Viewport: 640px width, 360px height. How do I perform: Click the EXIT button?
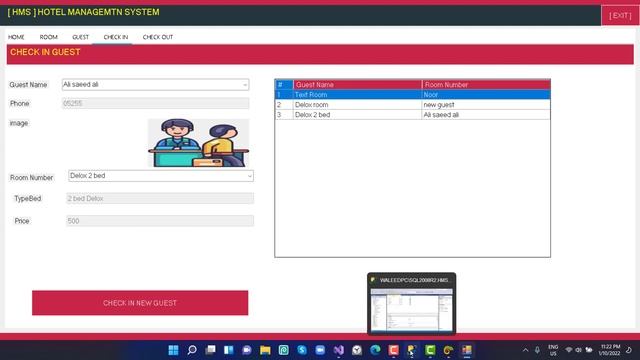pos(620,16)
